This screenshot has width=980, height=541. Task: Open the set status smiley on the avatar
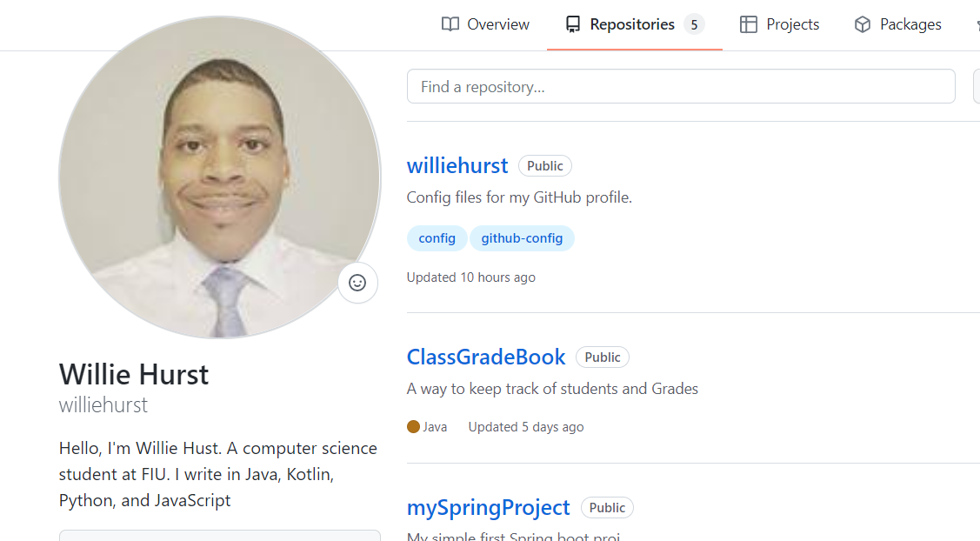point(357,283)
